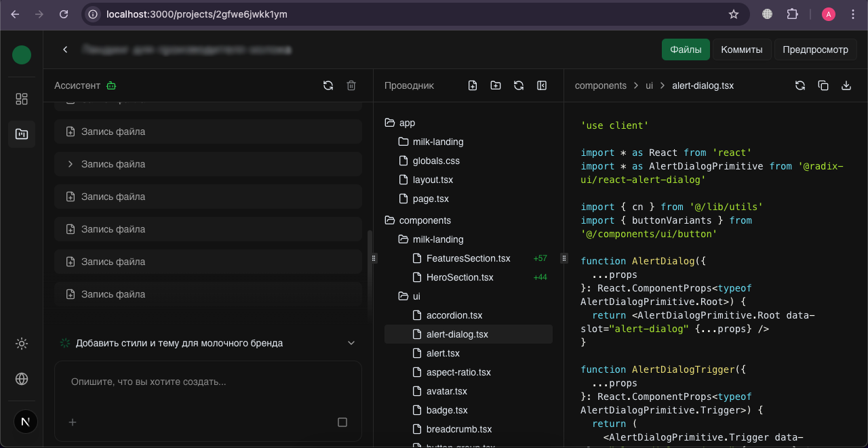Expand the collapsed Запись файла entry
This screenshot has height=448, width=868.
[x=71, y=164]
